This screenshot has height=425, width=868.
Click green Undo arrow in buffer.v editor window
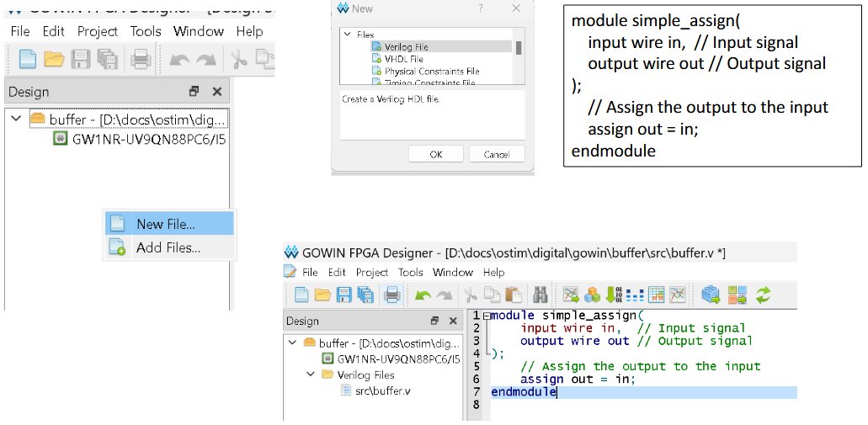point(423,295)
